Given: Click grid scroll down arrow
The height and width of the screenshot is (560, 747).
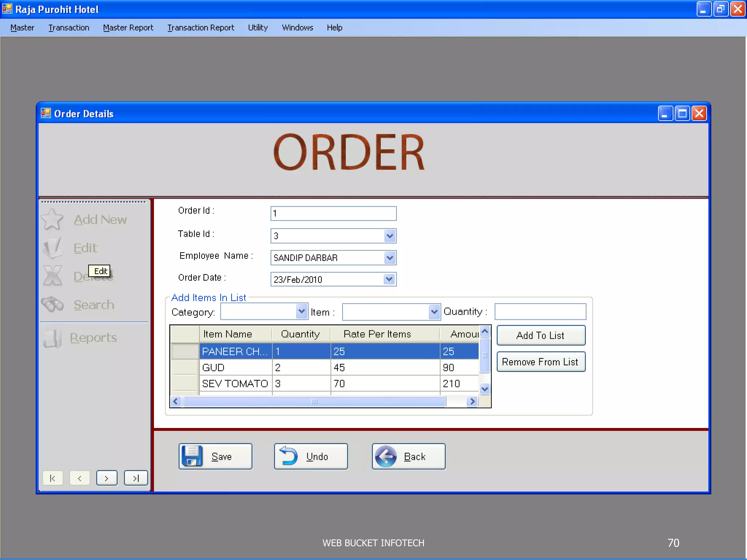Looking at the screenshot, I should 485,389.
